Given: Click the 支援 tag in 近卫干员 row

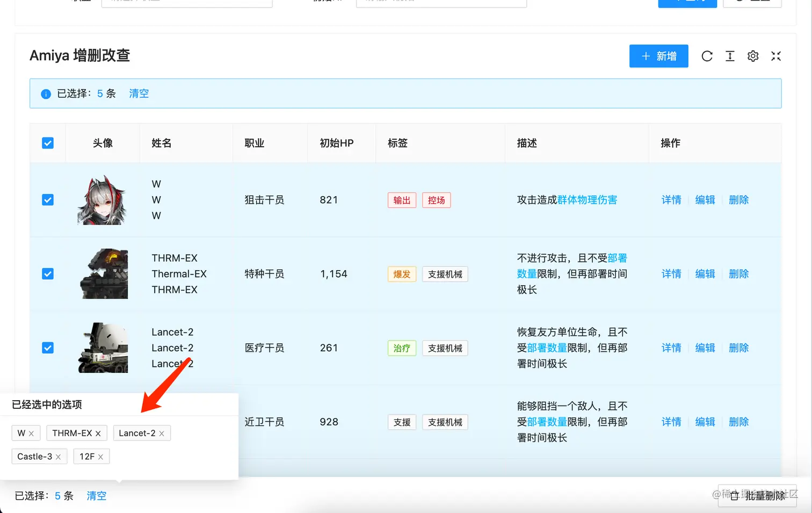Looking at the screenshot, I should [x=402, y=423].
